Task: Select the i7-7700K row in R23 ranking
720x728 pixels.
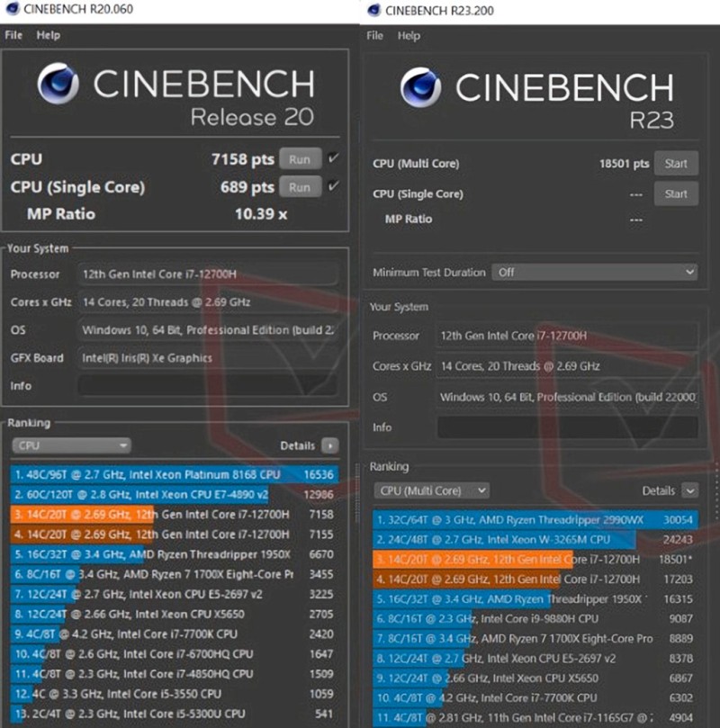Action: click(x=535, y=697)
